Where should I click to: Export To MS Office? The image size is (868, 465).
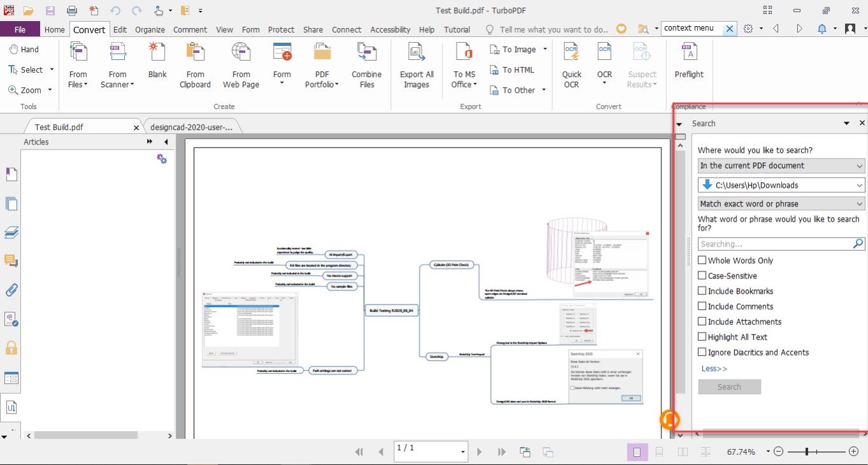(464, 66)
